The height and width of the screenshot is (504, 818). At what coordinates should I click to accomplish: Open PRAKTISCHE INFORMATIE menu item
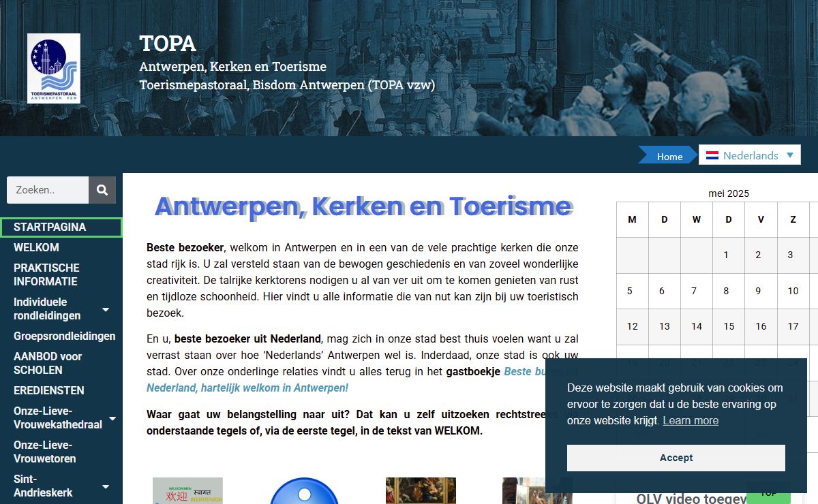(46, 274)
